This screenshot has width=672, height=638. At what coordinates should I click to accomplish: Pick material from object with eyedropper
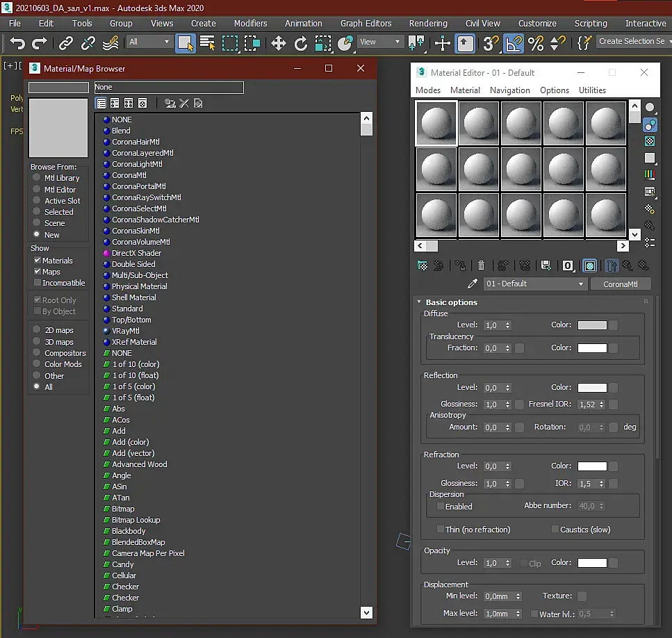pos(473,284)
